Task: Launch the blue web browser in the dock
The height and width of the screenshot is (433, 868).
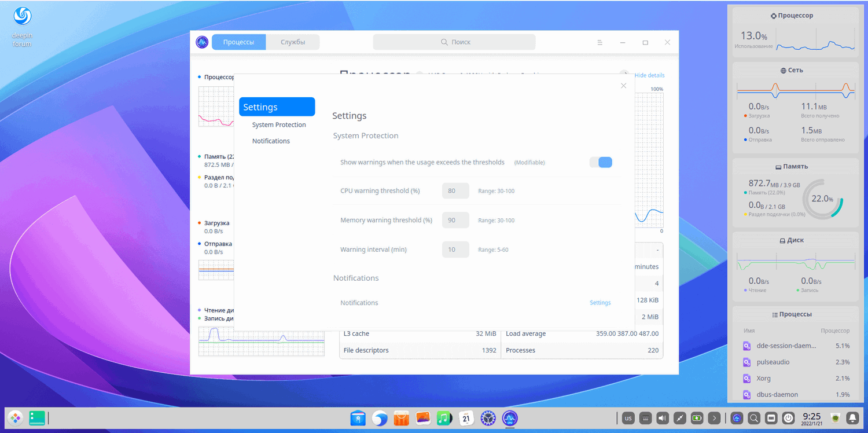Action: [380, 417]
